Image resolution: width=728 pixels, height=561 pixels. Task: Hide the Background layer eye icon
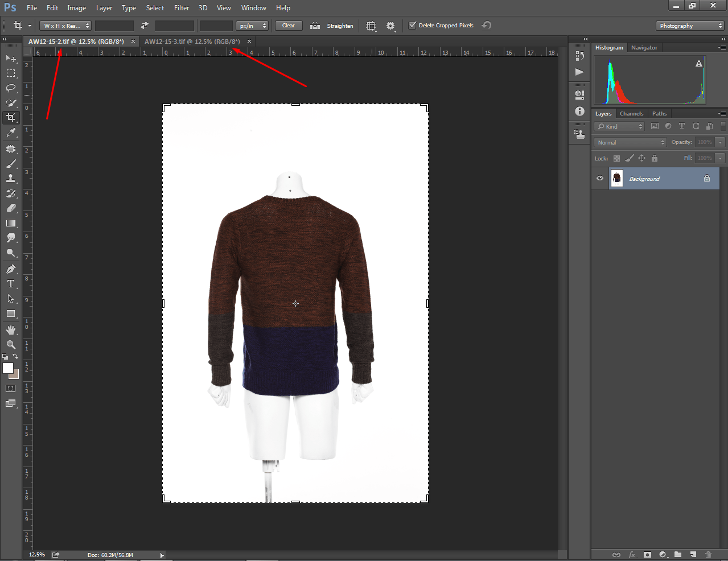(600, 178)
